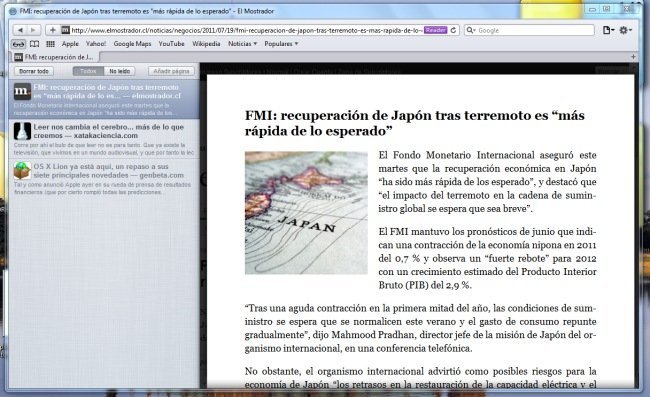Screen dimensions: 650x397
Task: Reload the page with refresh icon
Action: [x=454, y=30]
